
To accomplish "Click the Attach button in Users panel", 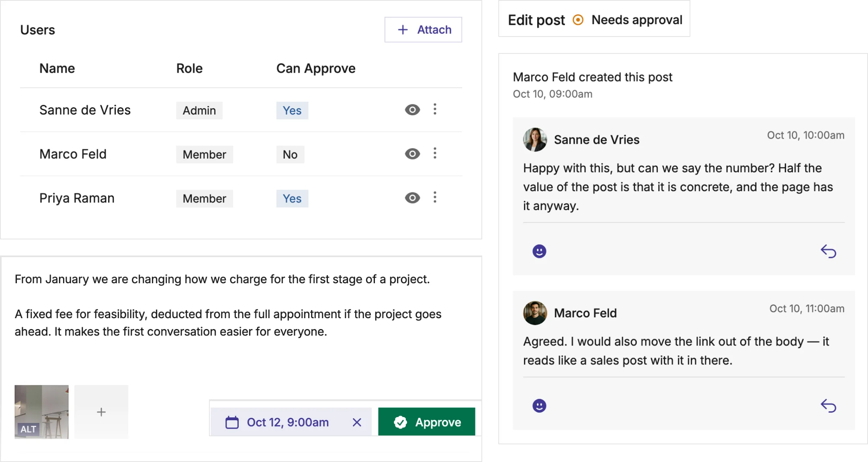I will click(x=423, y=30).
